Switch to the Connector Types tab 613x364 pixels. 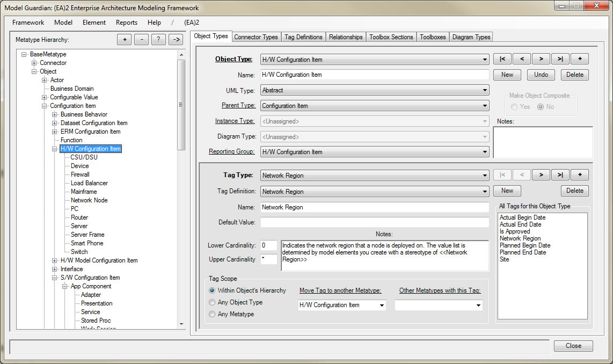click(256, 37)
